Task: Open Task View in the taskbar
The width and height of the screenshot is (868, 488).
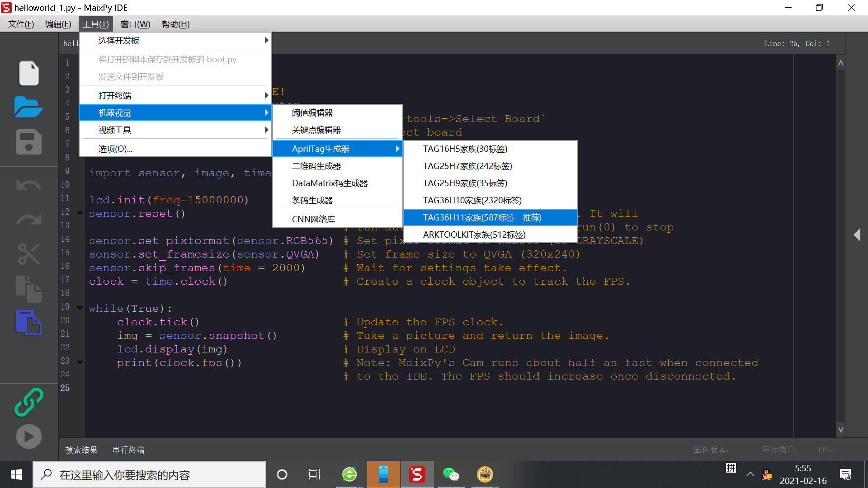Action: tap(314, 474)
